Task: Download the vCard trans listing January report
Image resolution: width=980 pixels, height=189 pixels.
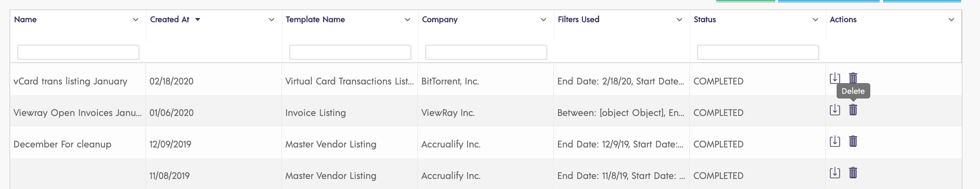Action: pos(835,78)
